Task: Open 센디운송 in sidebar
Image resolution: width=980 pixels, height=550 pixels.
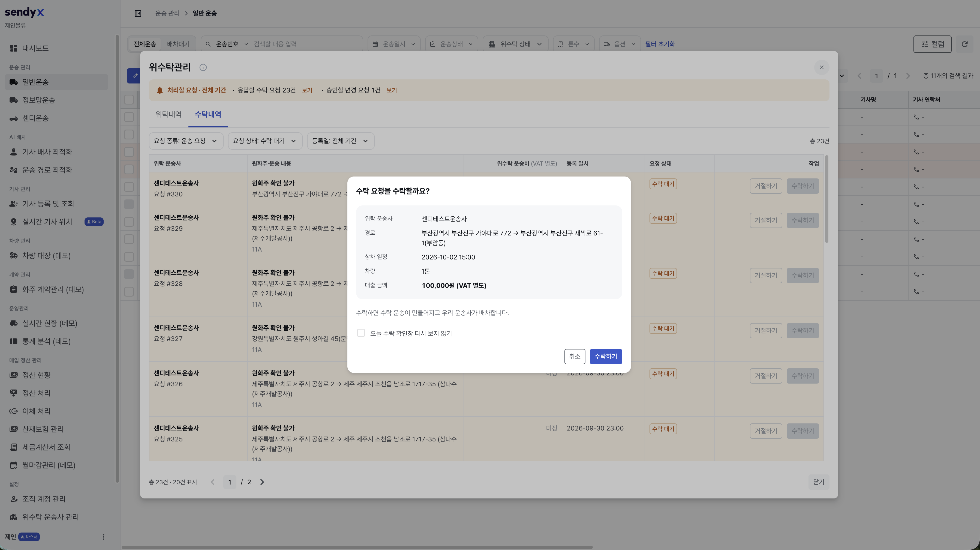Action: click(56, 118)
